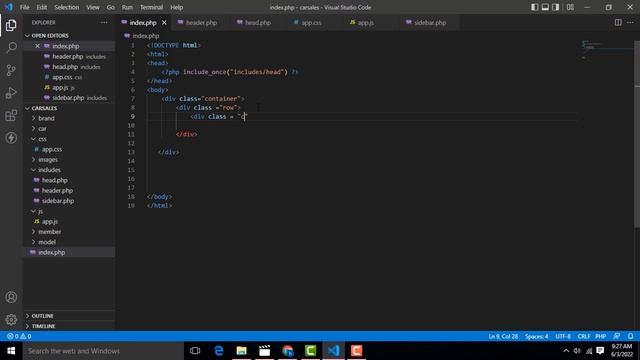Open File Explorer from taskbar
The image size is (640, 360).
point(242,351)
